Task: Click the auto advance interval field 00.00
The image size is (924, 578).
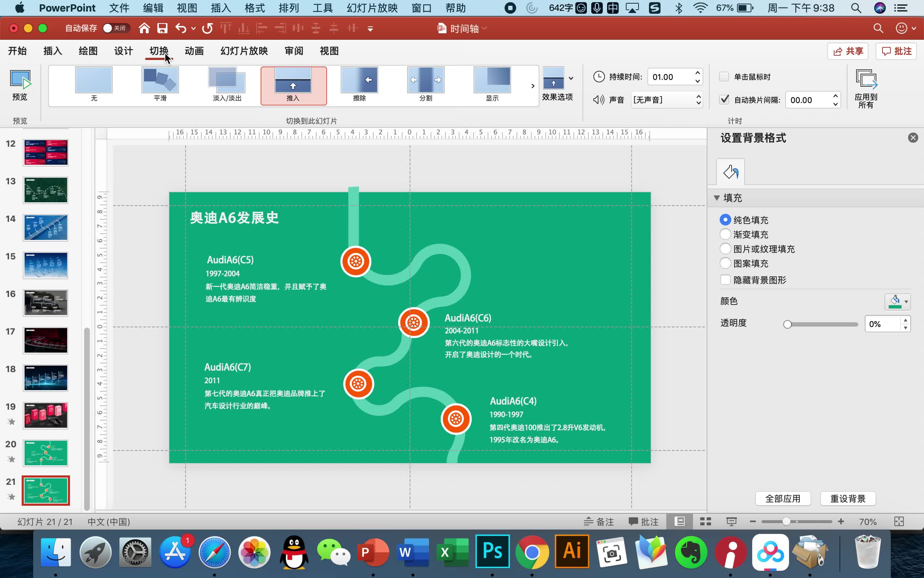Action: click(808, 100)
